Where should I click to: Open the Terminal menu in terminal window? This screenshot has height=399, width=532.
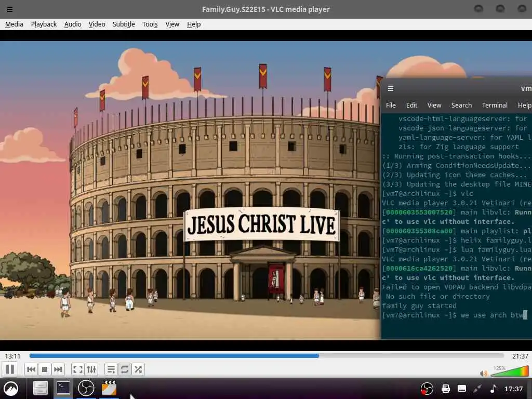[495, 105]
